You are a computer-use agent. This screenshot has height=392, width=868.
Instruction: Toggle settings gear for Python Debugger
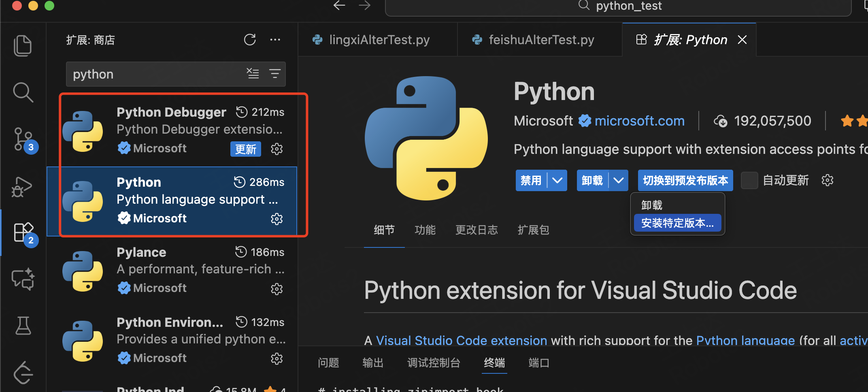(x=277, y=149)
